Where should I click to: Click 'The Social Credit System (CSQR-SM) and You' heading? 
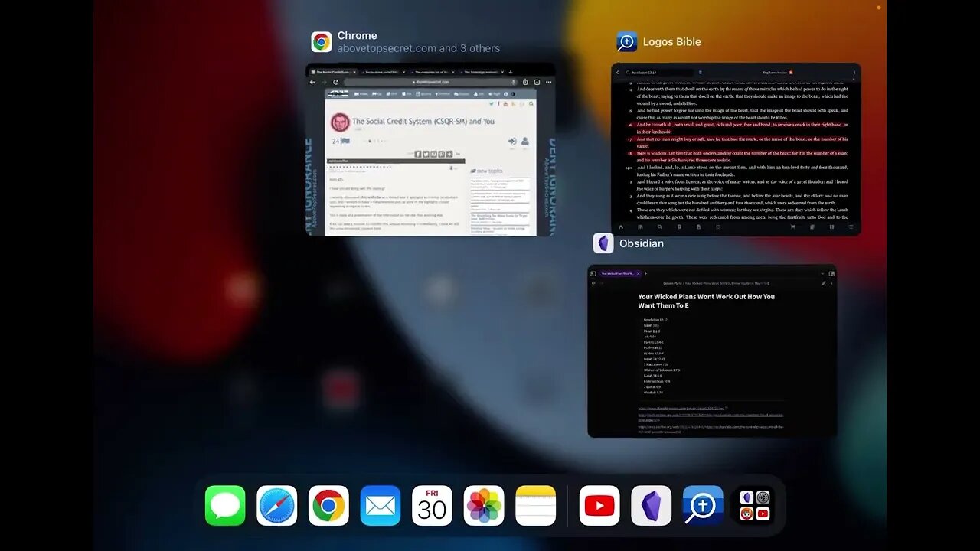tap(423, 121)
